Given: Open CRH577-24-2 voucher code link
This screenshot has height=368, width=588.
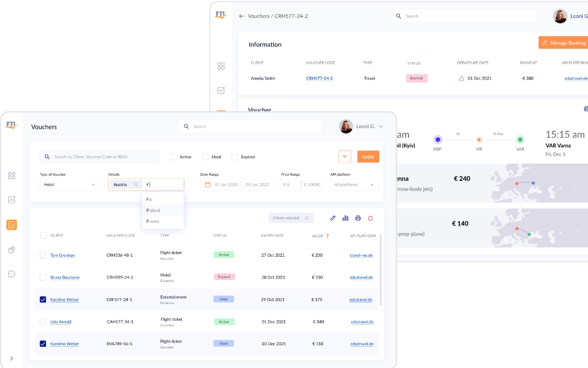Looking at the screenshot, I should click(319, 78).
